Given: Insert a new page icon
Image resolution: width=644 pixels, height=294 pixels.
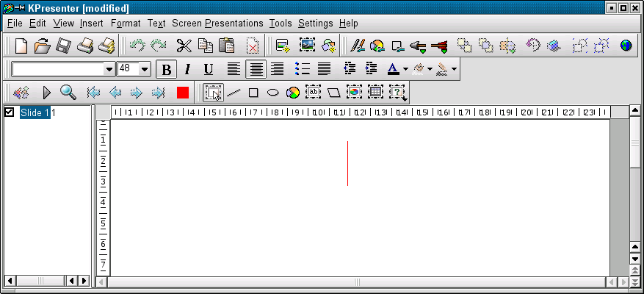Looking at the screenshot, I should [283, 46].
